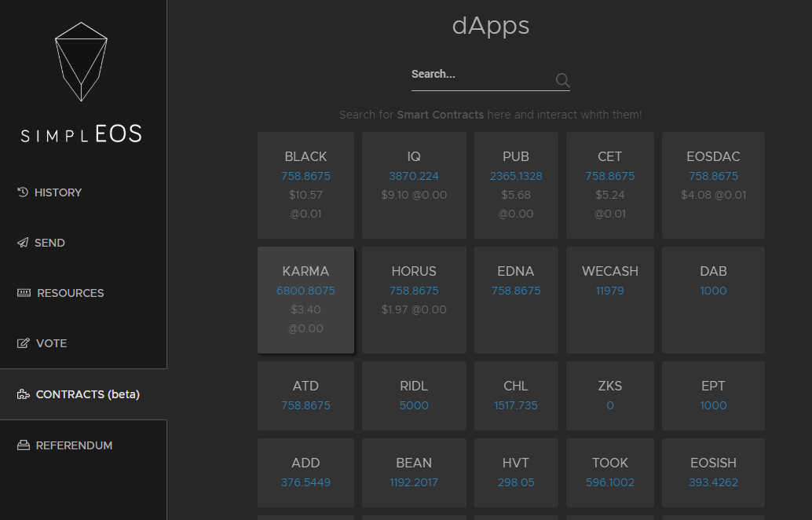Click the History clock icon
The width and height of the screenshot is (812, 520).
23,192
